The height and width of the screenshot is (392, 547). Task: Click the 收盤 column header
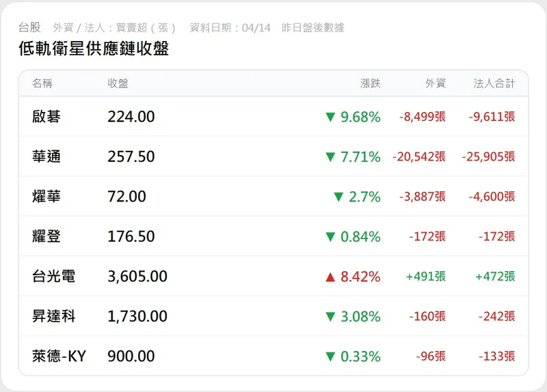coord(118,83)
